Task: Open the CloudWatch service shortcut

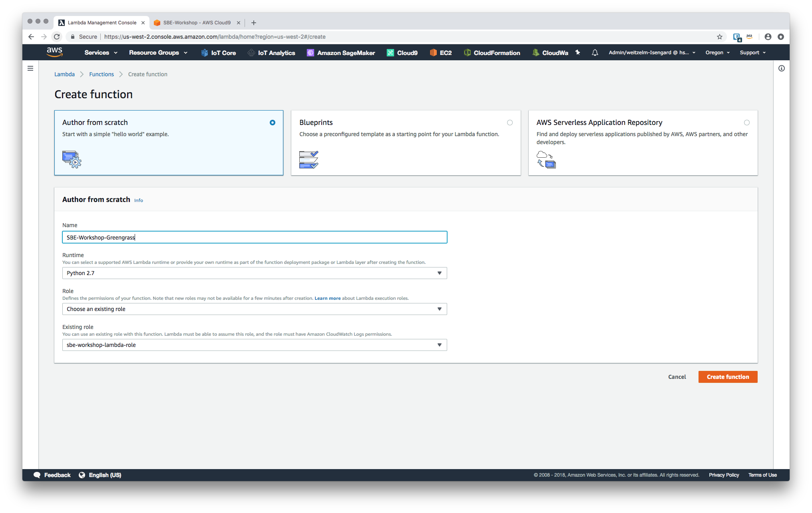Action: point(550,53)
